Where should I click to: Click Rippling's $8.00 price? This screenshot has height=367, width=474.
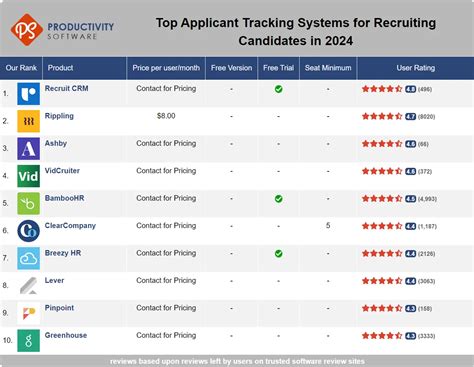coord(166,116)
